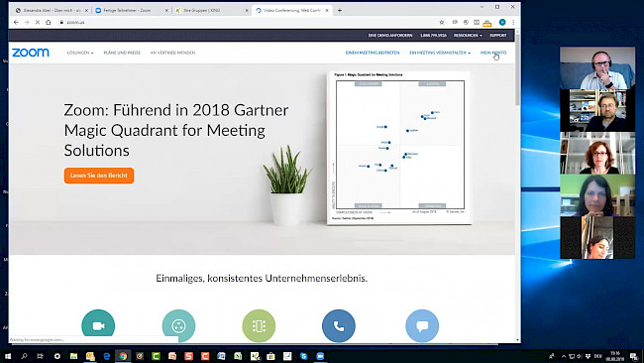644x363 pixels.
Task: Bookmark this page with the star icon
Action: pyautogui.click(x=442, y=22)
